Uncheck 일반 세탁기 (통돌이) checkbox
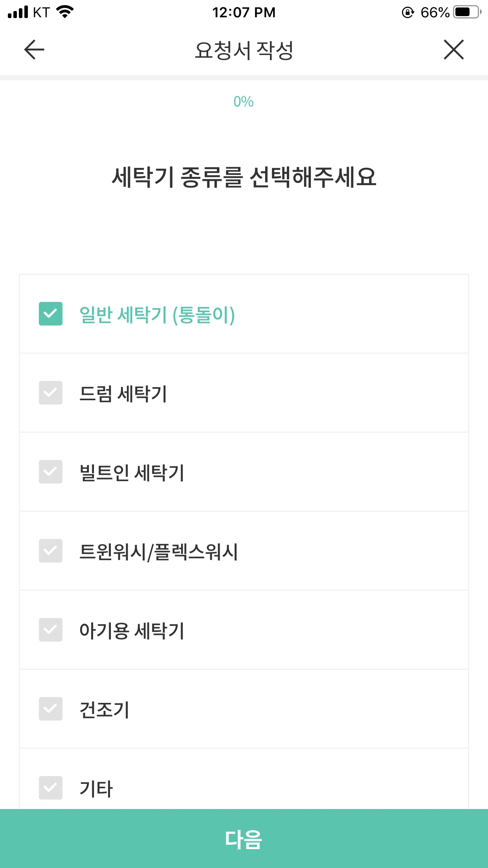The height and width of the screenshot is (868, 488). coord(51,314)
